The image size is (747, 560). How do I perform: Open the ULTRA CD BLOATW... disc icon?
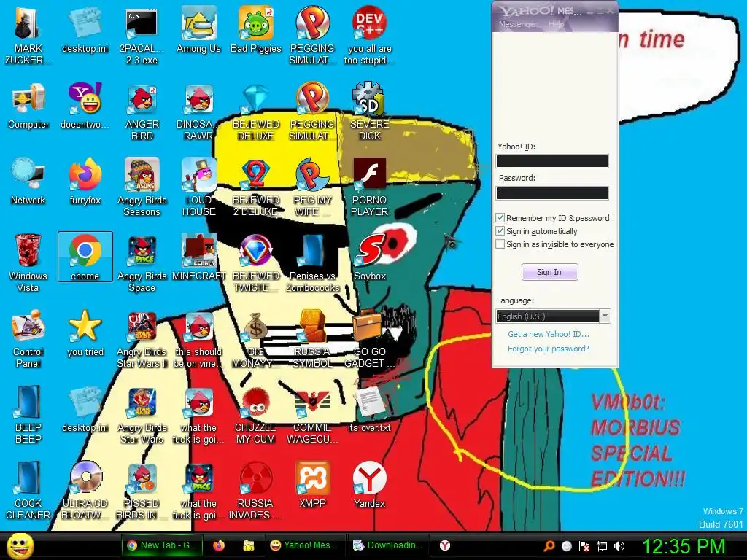tap(85, 489)
